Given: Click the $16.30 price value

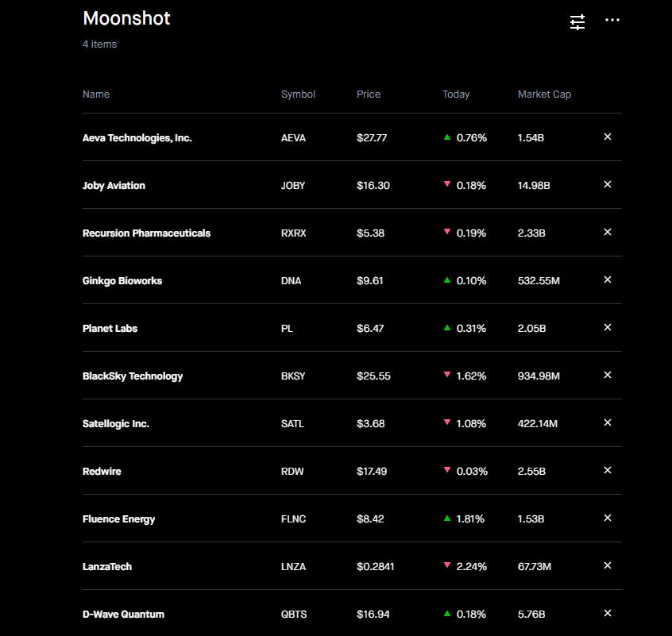Looking at the screenshot, I should [373, 186].
